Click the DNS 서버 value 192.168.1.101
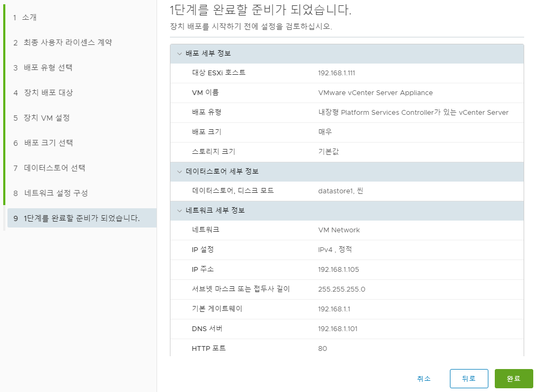Viewport: 537px width, 392px height. click(338, 328)
